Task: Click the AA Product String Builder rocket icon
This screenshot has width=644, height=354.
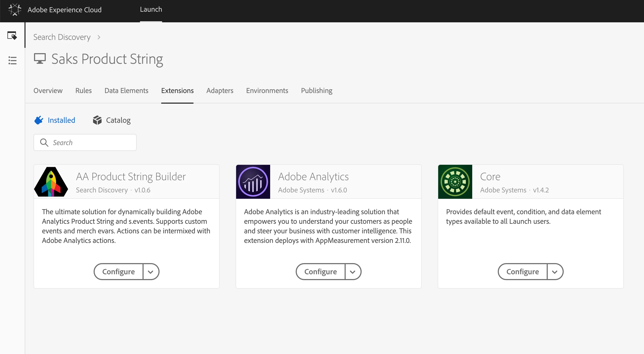Action: click(51, 182)
